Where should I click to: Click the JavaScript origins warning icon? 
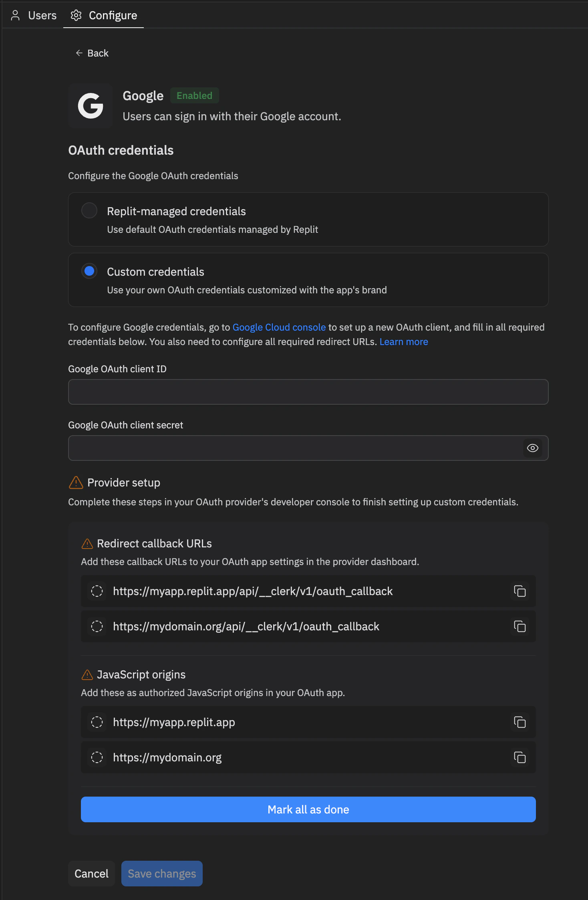point(87,675)
